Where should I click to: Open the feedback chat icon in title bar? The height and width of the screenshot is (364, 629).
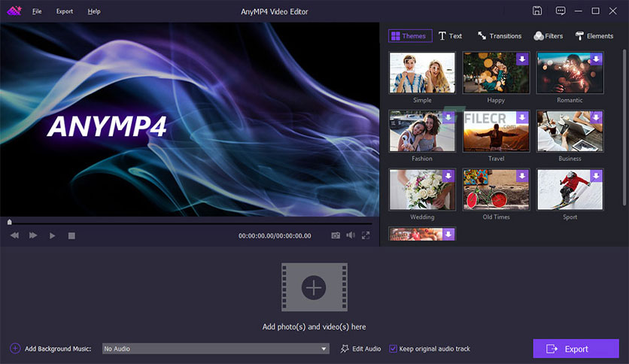(x=561, y=11)
